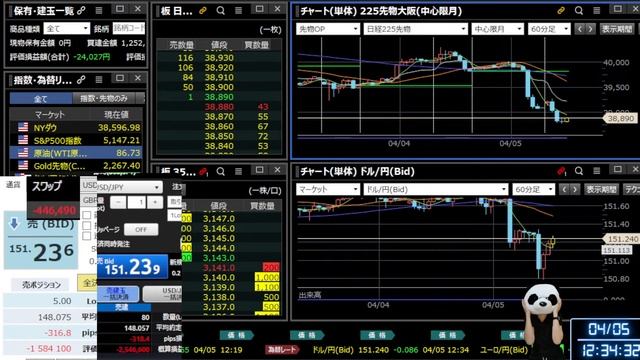Viewport: 640px width, 360px height.
Task: Open hamburger menu in 225先物大阪 chart panel
Action: [597, 11]
